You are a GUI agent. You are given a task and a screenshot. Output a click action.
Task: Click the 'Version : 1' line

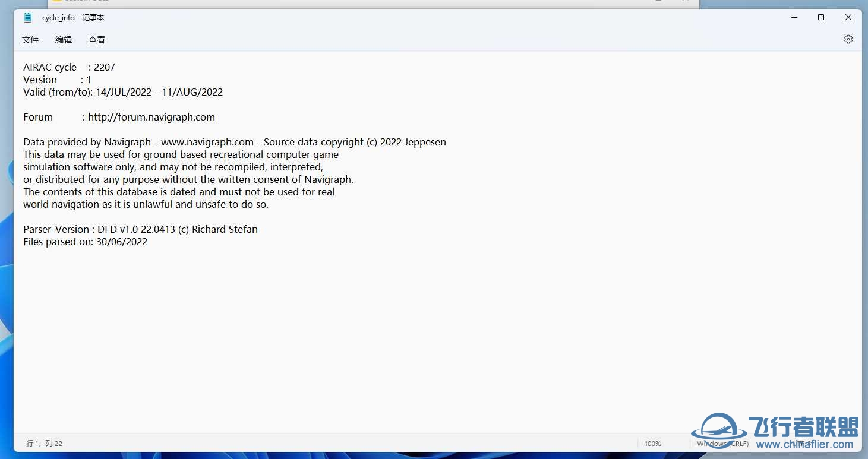(x=57, y=80)
